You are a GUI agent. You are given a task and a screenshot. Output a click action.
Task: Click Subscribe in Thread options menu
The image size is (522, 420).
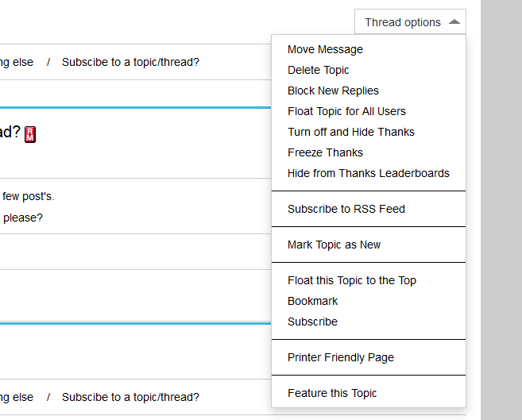click(x=312, y=322)
